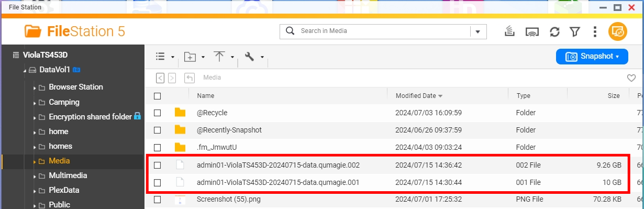Click the @Recycle folder icon
Image resolution: width=644 pixels, height=209 pixels.
(180, 113)
